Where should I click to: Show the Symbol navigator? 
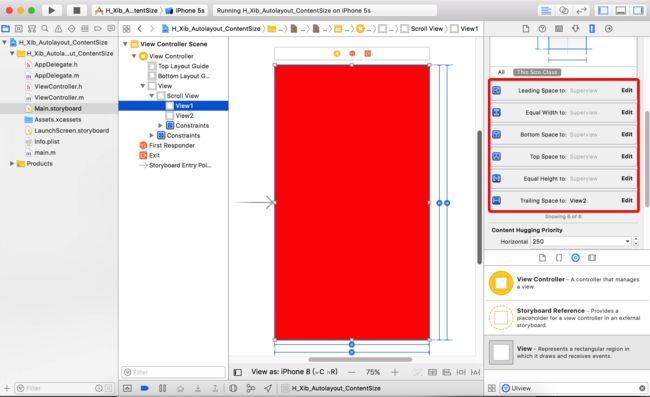[32, 29]
